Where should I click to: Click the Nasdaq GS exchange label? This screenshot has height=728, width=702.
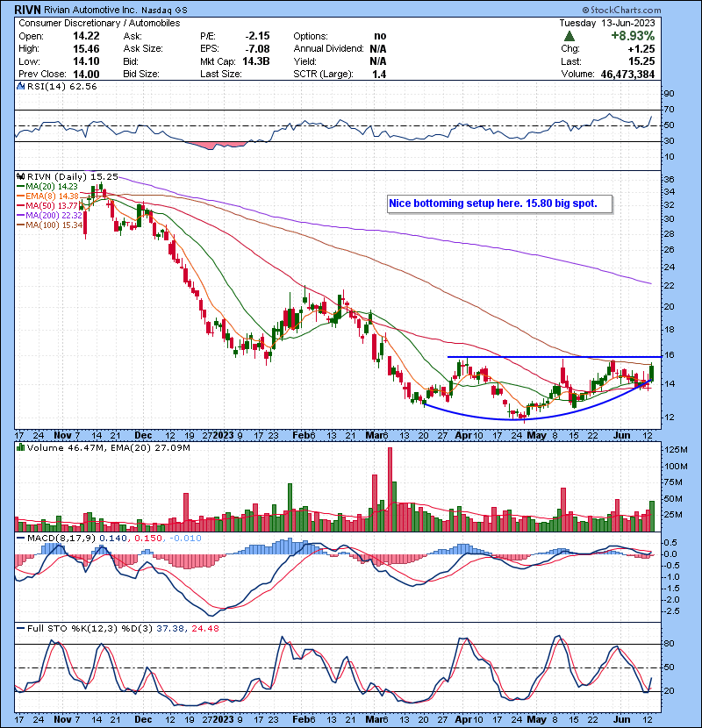164,11
